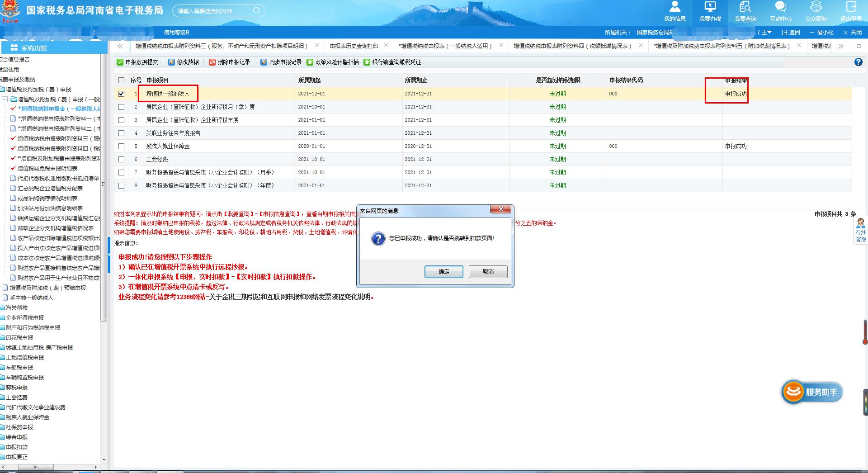Image resolution: width=868 pixels, height=473 pixels.
Task: Check the 居民企业企业所得税年度 row checkbox
Action: point(121,120)
